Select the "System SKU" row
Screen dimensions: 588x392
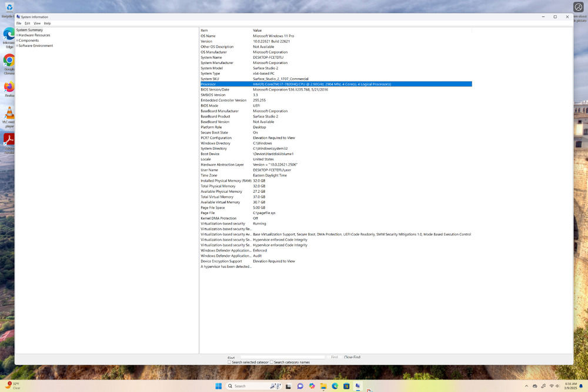(x=336, y=79)
